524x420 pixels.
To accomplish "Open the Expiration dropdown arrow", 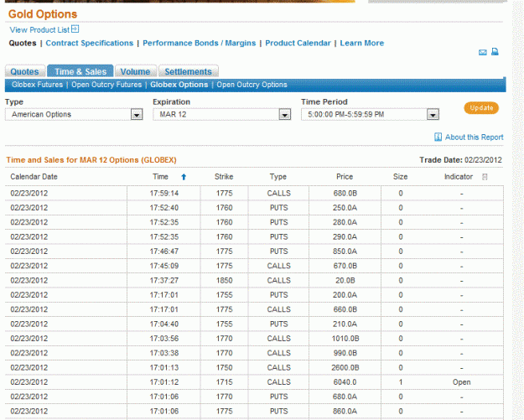I will pyautogui.click(x=285, y=115).
